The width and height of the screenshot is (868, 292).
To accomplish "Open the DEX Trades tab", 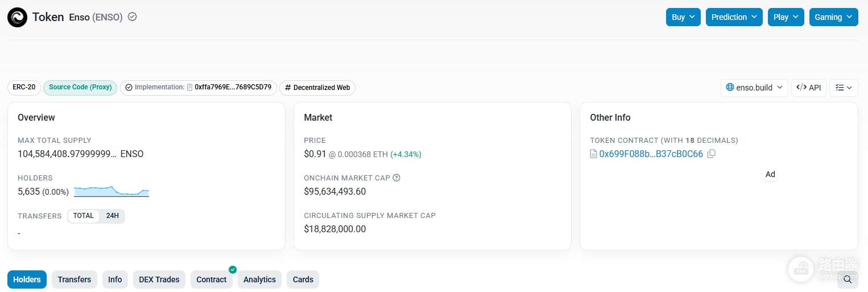I will tap(159, 279).
